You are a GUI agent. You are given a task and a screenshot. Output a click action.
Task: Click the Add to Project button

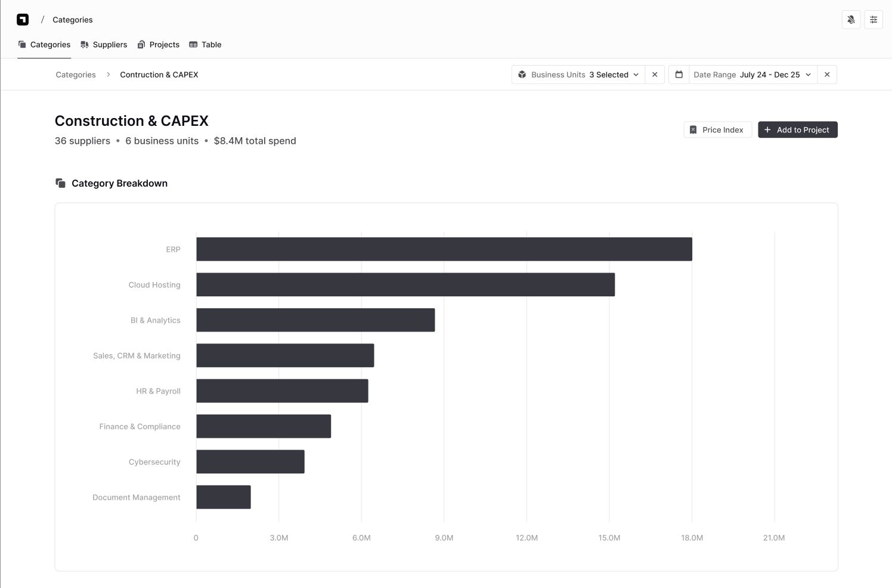point(797,129)
